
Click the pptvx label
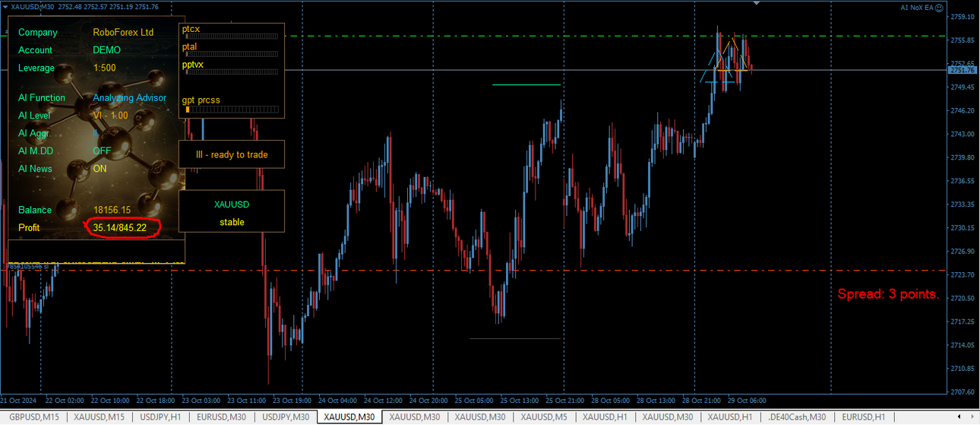point(193,65)
